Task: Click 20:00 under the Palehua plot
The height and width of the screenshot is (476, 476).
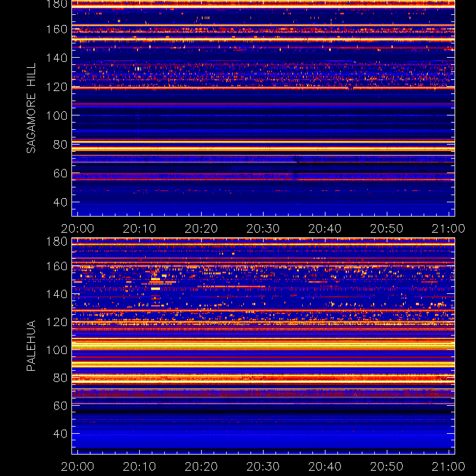Action: point(77,466)
